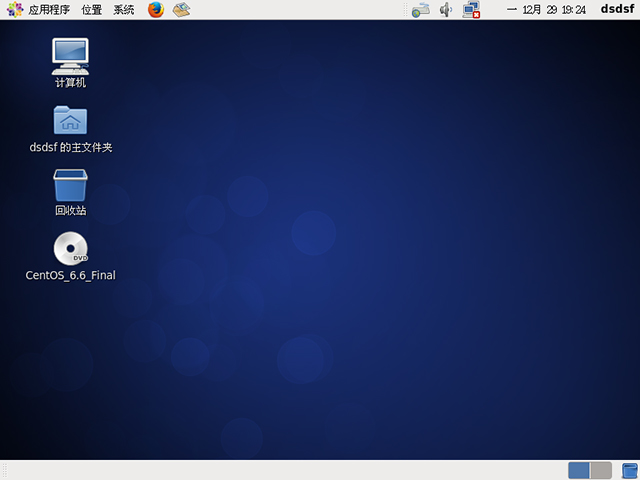Click the show-desktop handle at bottom-left panel
Screen dimensions: 640x480
(x=5, y=471)
